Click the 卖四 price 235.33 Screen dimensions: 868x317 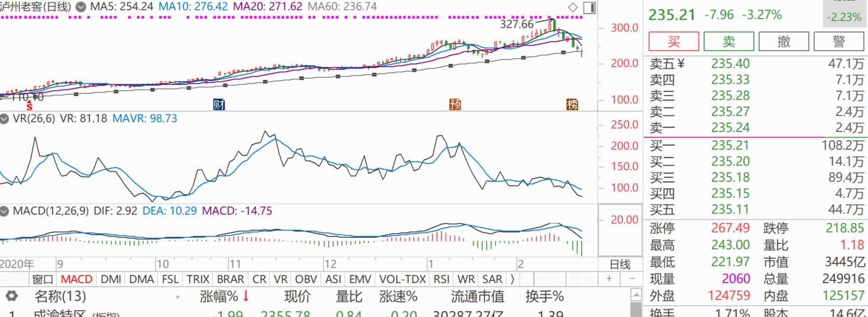730,79
